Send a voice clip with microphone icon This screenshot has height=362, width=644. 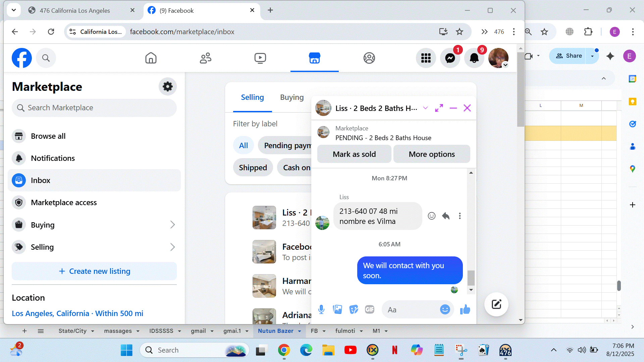pos(321,309)
